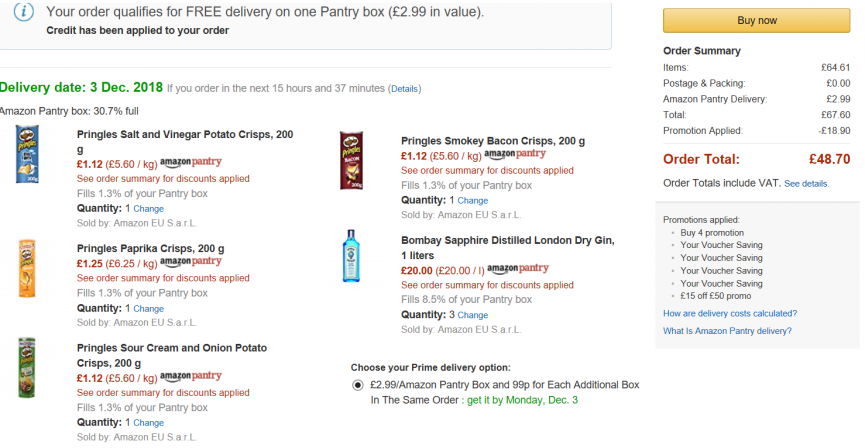Image resolution: width=865 pixels, height=448 pixels.
Task: Open delivery date Details link
Action: pos(405,89)
